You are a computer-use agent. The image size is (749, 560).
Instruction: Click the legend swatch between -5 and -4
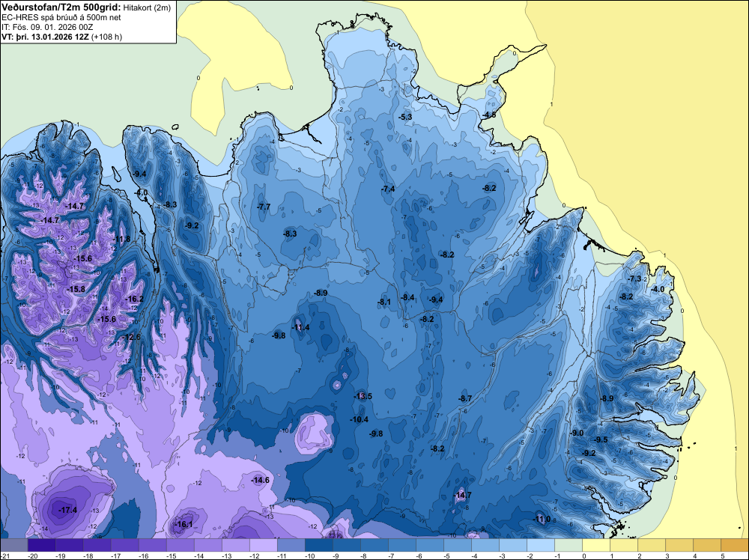457,545
